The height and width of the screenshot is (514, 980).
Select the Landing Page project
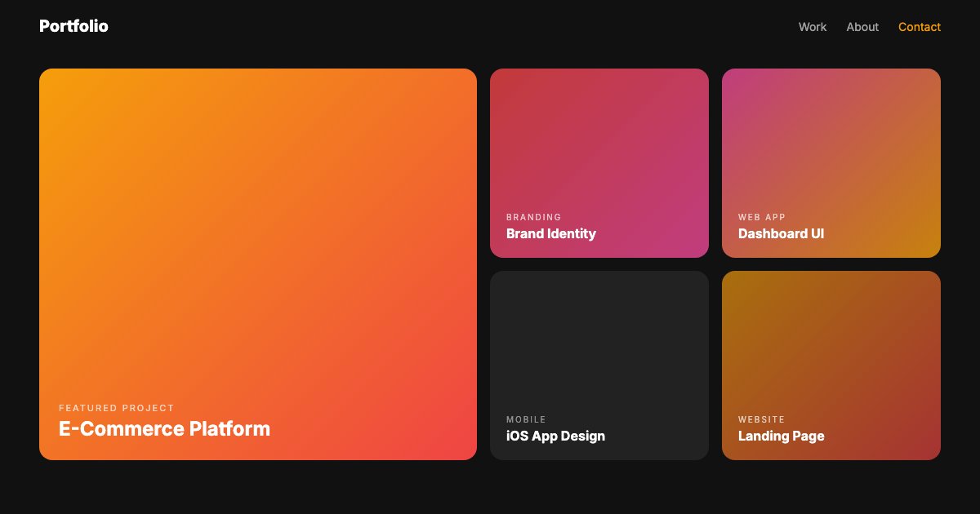831,343
